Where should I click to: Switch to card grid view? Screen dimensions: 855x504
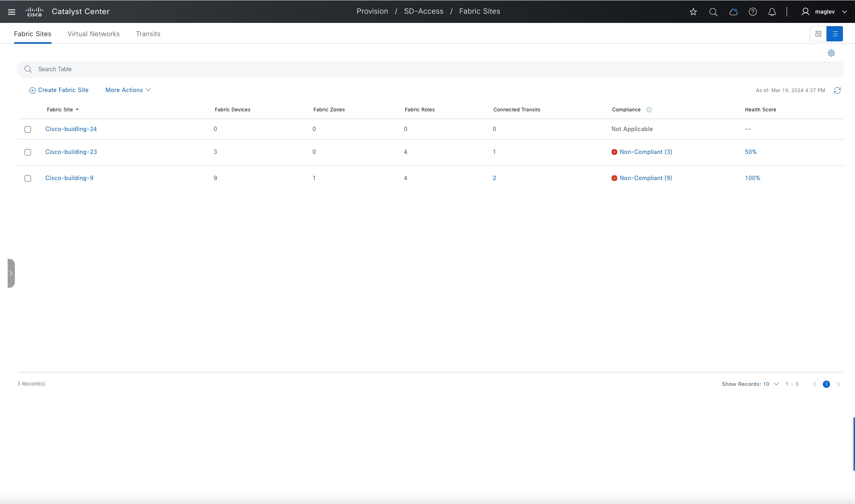click(818, 34)
